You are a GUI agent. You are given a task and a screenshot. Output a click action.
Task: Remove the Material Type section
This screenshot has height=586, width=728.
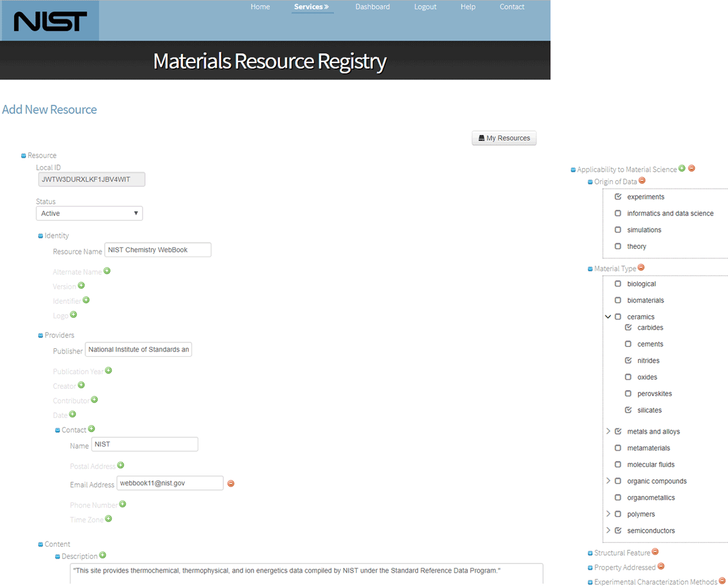point(641,268)
